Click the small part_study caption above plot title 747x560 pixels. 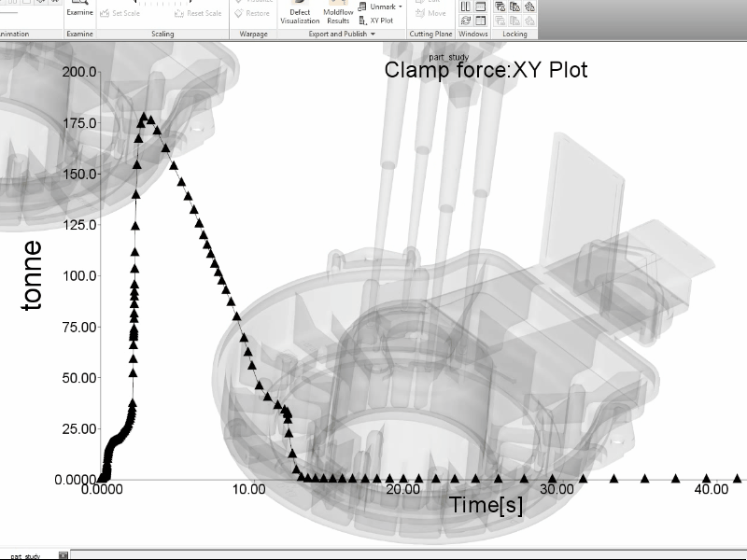tap(449, 57)
